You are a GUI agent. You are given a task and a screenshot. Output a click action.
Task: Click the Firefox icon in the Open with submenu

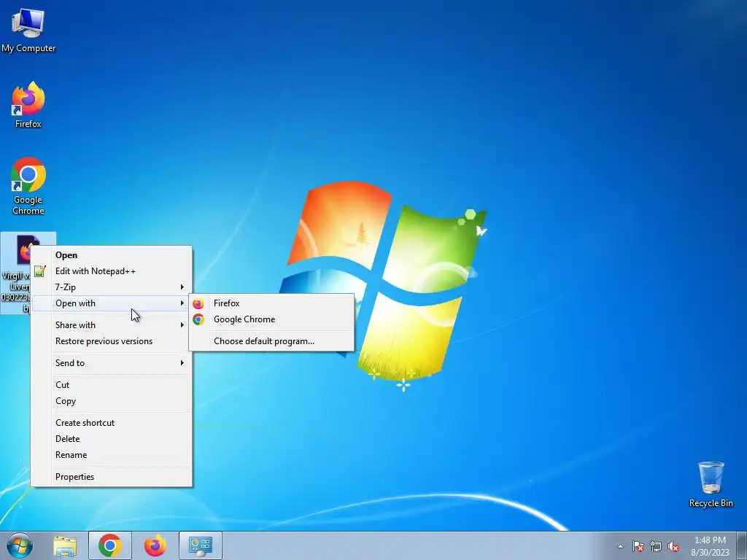tap(198, 303)
